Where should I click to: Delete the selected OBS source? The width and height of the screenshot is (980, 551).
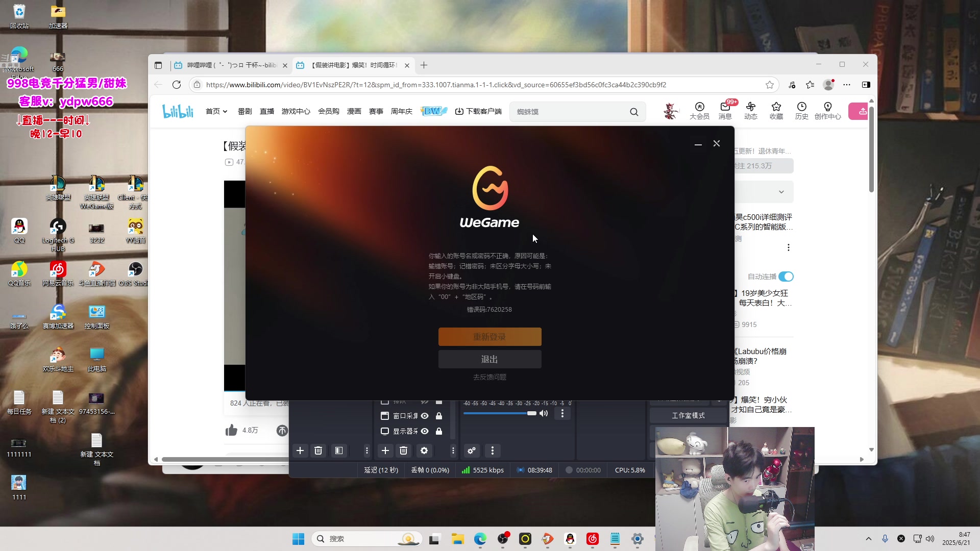pyautogui.click(x=404, y=450)
